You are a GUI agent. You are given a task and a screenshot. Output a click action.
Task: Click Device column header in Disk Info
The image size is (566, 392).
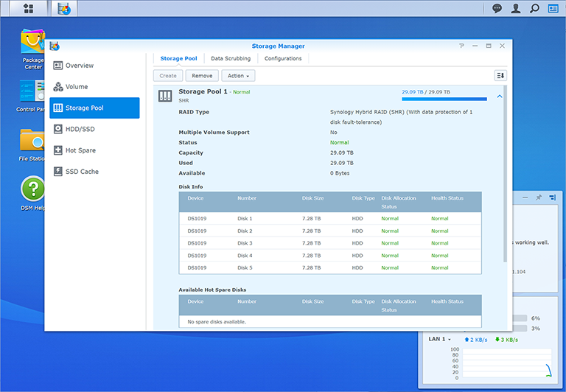(195, 198)
